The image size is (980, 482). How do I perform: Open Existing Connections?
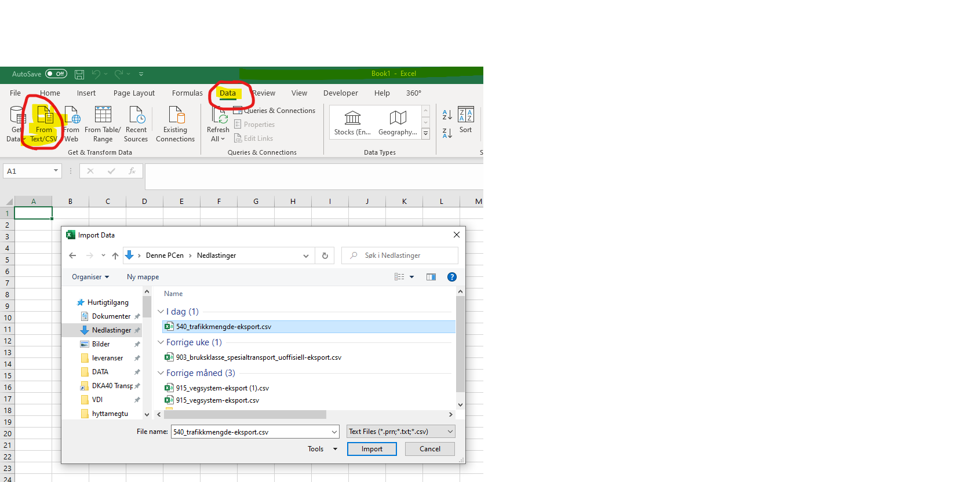tap(175, 124)
